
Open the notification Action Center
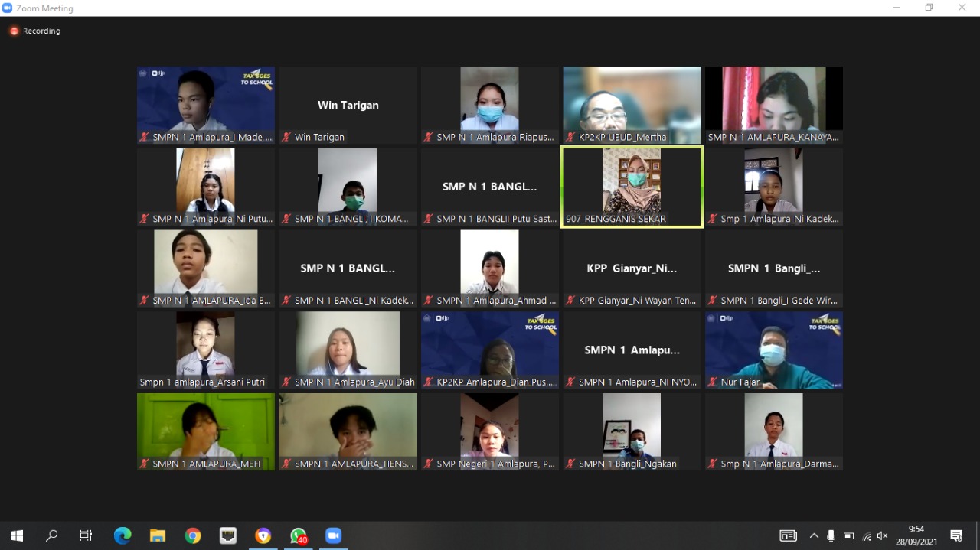(x=956, y=535)
